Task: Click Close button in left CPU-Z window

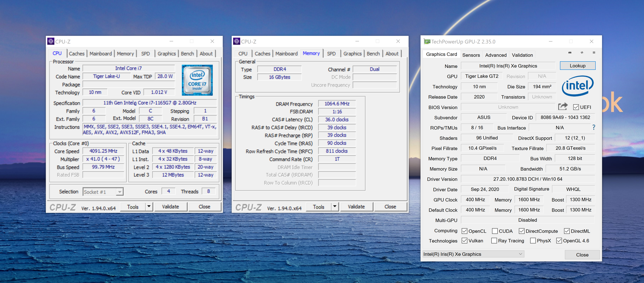Action: (x=205, y=207)
